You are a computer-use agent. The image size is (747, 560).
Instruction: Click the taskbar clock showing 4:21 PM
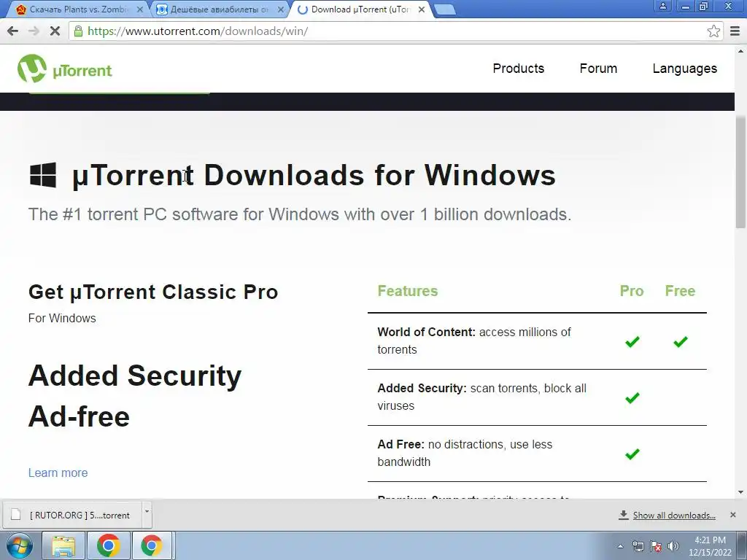(x=710, y=546)
